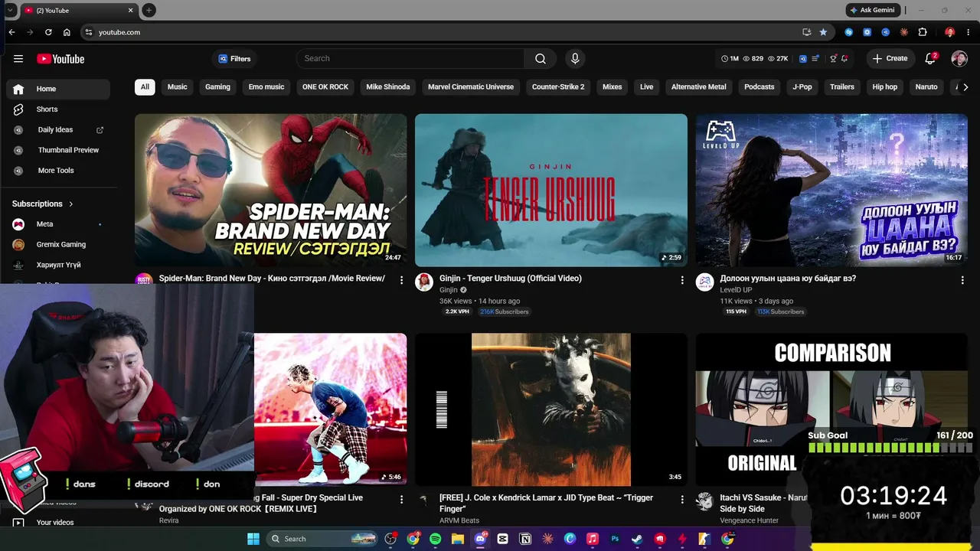This screenshot has width=980, height=551.
Task: Click the browser home button
Action: coord(67,32)
